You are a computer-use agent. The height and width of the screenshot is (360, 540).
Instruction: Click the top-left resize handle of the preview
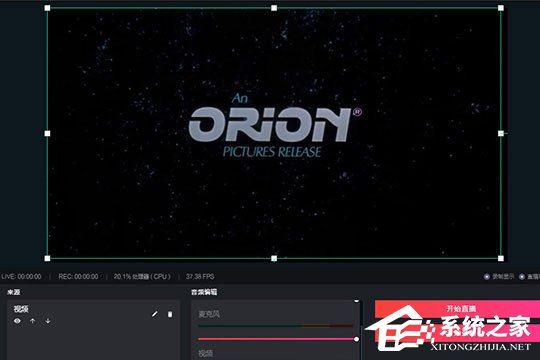[x=48, y=8]
